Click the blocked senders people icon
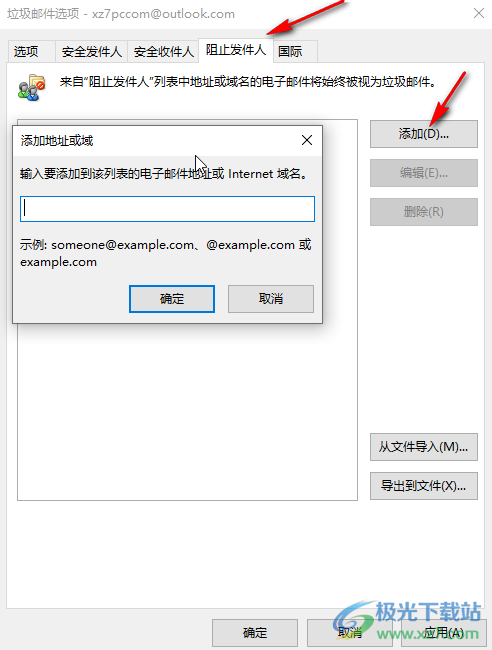Screen dimensions: 492x650 point(31,87)
